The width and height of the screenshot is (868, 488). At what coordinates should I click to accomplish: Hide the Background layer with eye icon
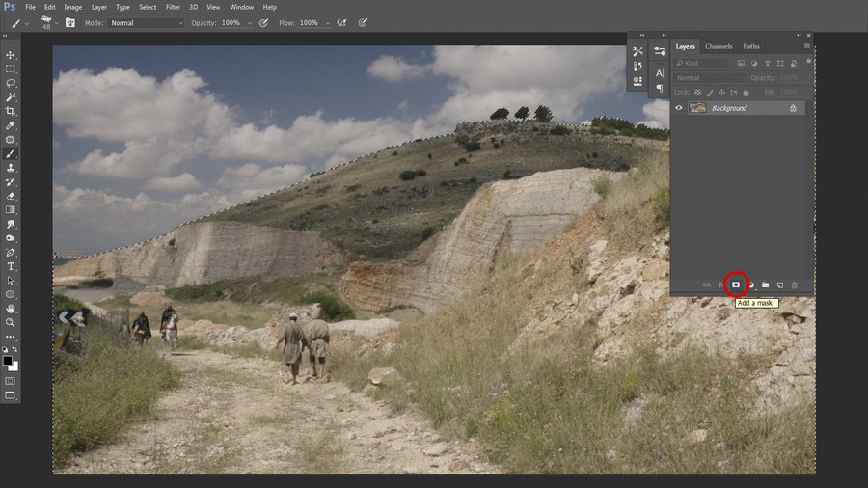pyautogui.click(x=679, y=108)
